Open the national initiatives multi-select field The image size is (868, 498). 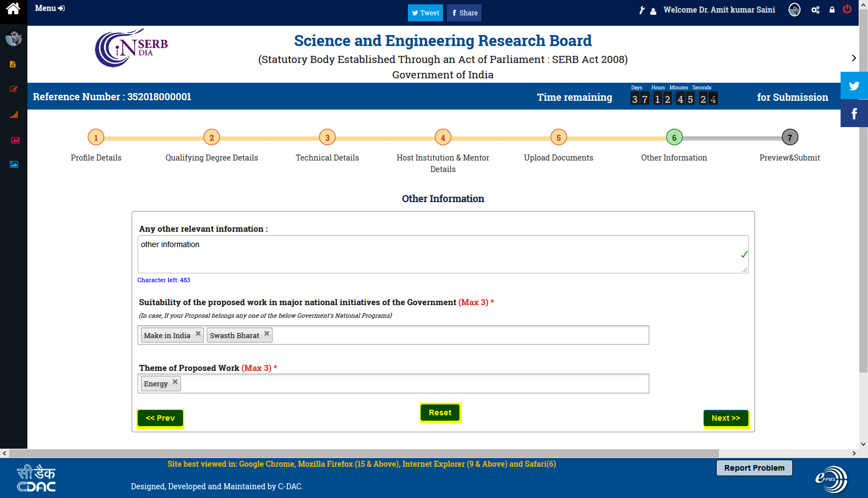[461, 335]
